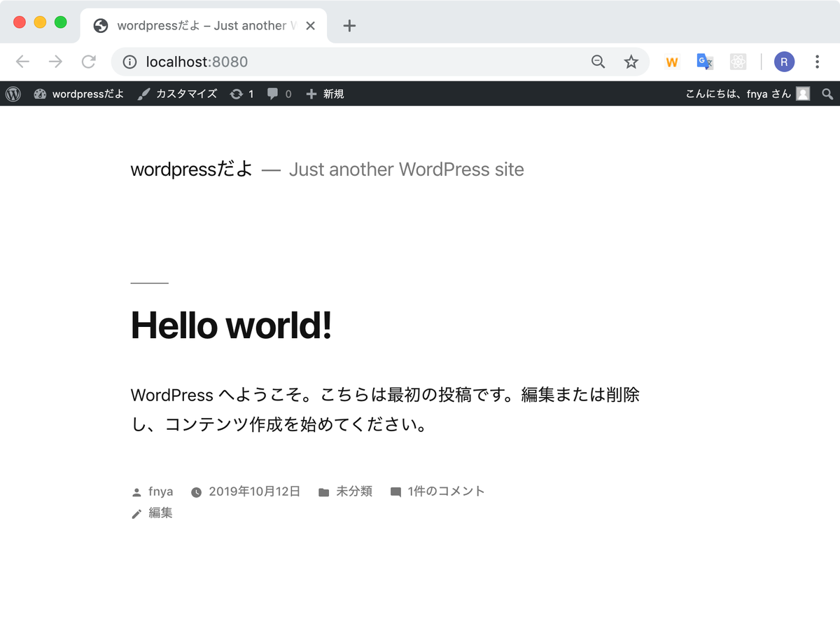Open the 新規 new content menu
The height and width of the screenshot is (621, 840).
tap(325, 94)
